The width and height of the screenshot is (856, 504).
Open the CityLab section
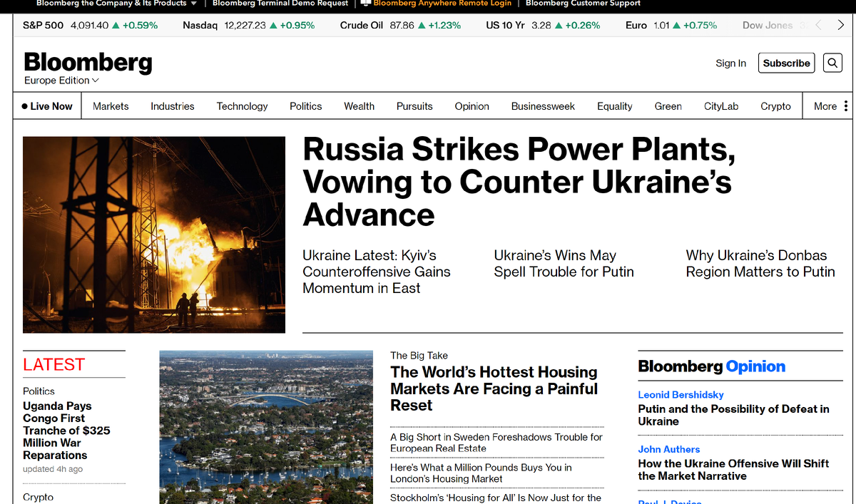pos(721,106)
